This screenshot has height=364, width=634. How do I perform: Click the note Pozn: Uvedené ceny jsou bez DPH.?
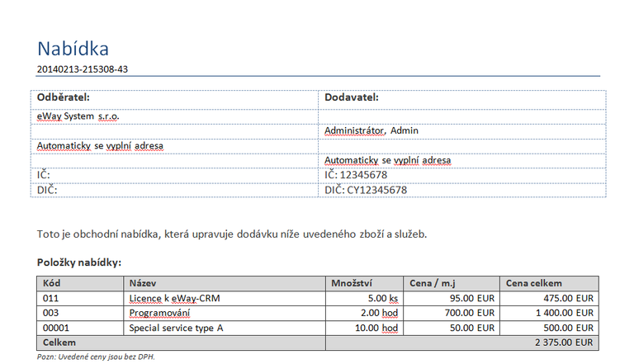pos(96,357)
